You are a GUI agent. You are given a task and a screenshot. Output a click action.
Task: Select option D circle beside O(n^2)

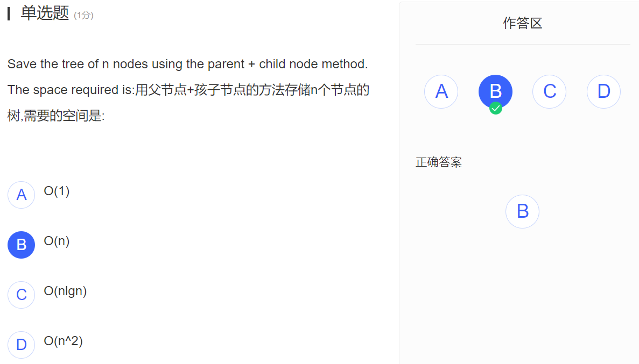click(21, 345)
